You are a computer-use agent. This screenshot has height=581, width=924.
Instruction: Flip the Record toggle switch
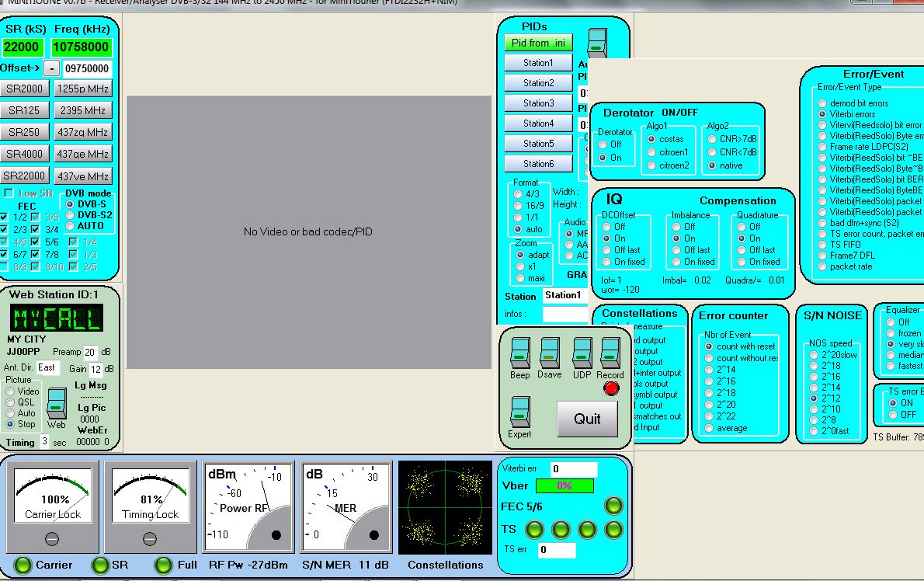pyautogui.click(x=610, y=353)
